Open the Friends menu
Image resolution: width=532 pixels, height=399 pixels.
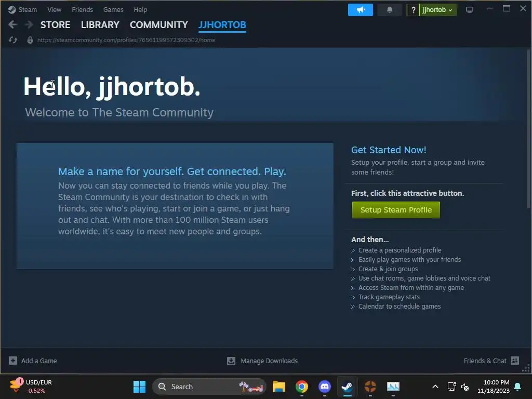[x=82, y=9]
